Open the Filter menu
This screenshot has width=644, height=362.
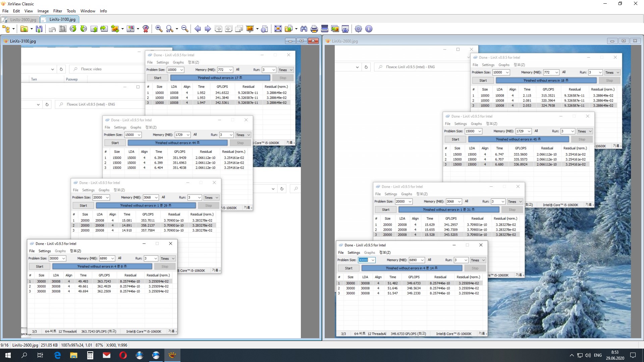point(58,11)
